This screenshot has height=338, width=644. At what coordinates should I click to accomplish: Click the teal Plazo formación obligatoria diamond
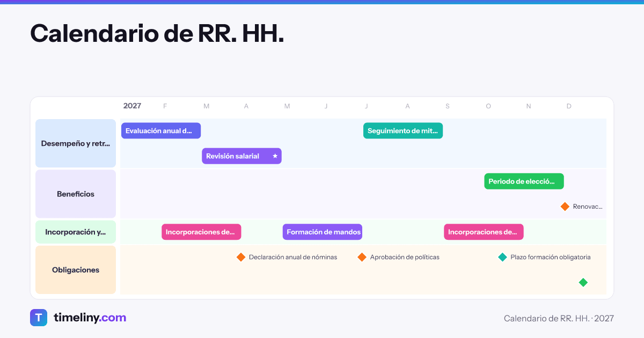click(x=502, y=257)
